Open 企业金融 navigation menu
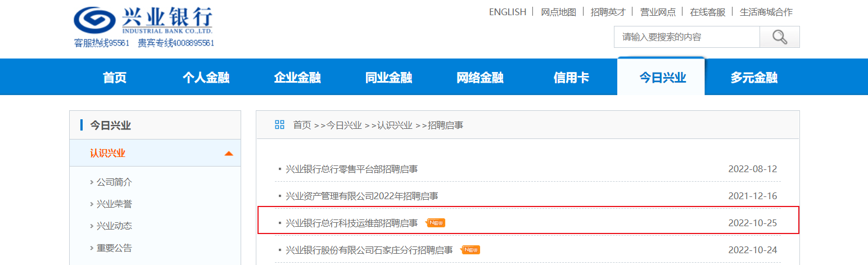 coord(297,78)
